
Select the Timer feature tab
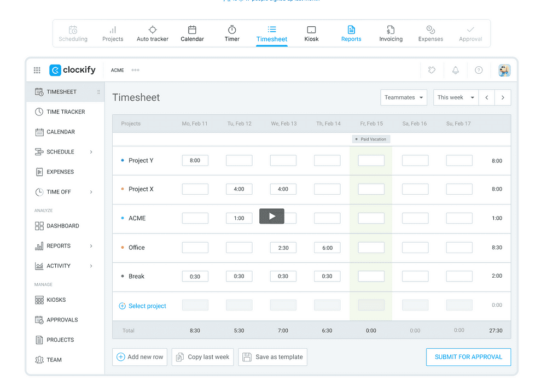[232, 33]
